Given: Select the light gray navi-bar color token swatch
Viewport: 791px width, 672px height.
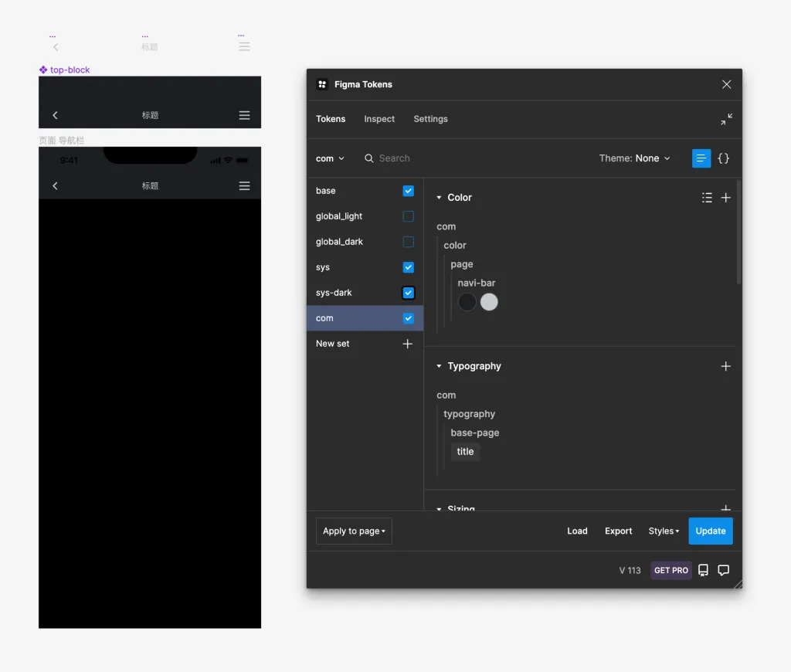Looking at the screenshot, I should tap(489, 302).
